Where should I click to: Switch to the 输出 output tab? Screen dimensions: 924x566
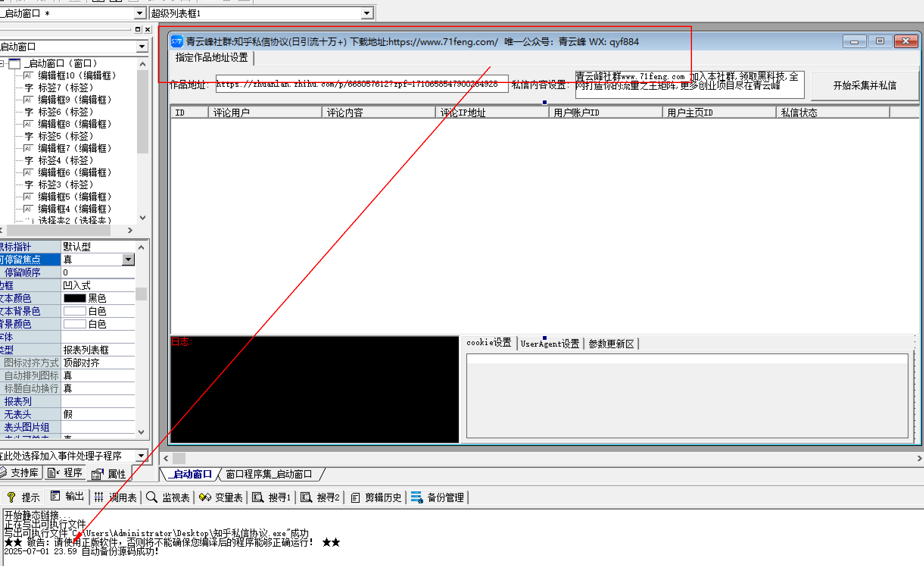coord(67,497)
